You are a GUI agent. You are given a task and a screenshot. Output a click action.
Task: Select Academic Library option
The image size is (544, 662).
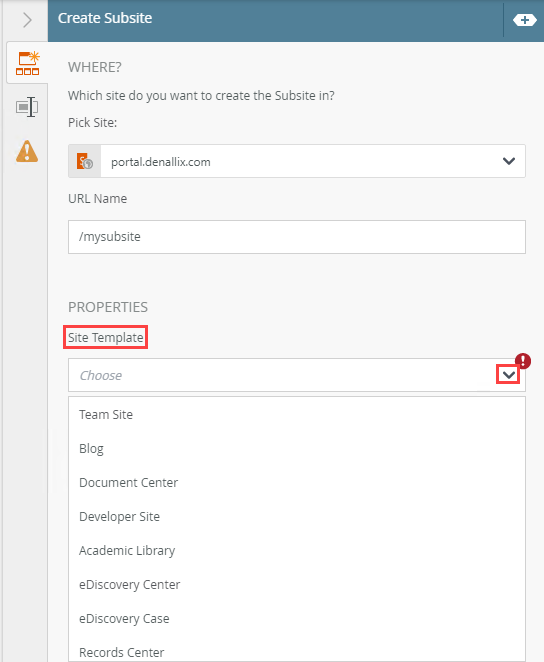coord(297,551)
